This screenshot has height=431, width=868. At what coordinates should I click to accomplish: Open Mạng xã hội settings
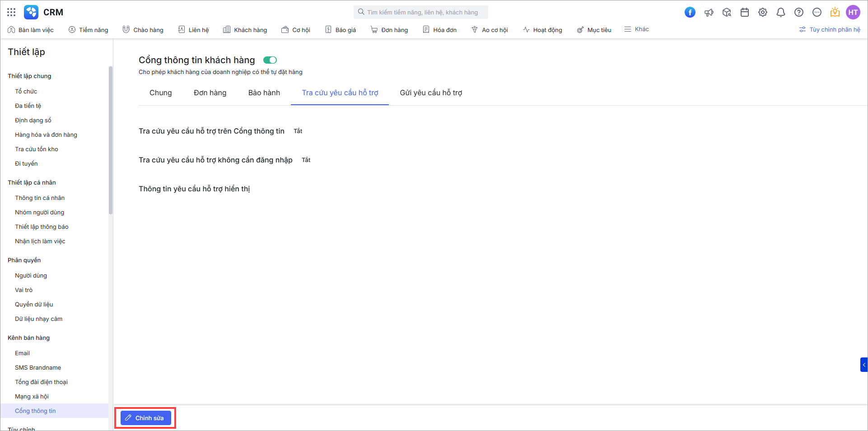32,396
